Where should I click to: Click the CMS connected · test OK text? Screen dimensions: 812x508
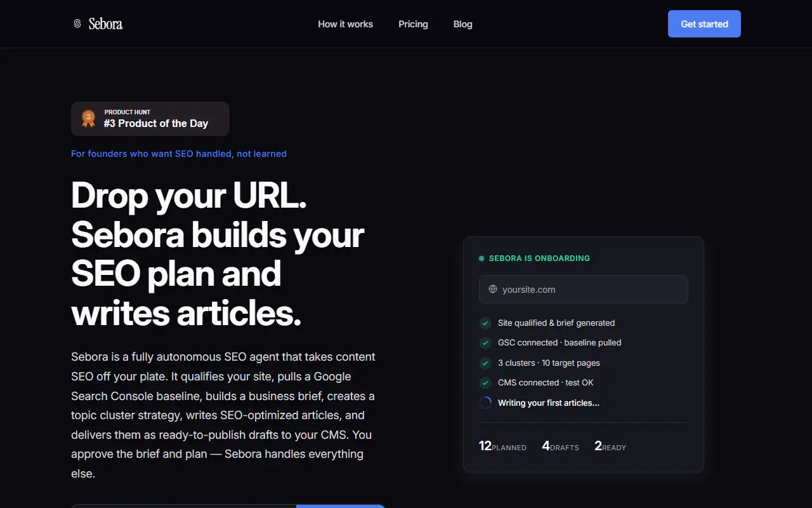point(546,383)
